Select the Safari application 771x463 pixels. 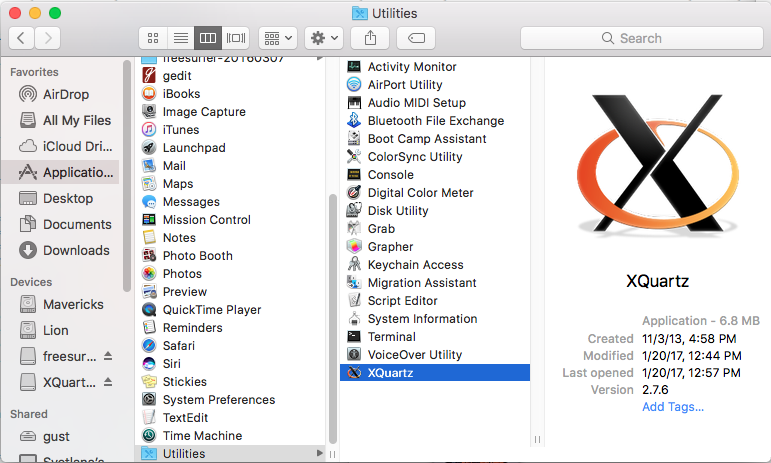179,346
